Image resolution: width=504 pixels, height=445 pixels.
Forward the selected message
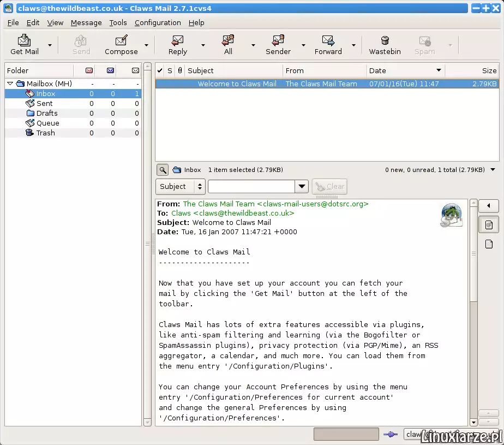point(328,44)
